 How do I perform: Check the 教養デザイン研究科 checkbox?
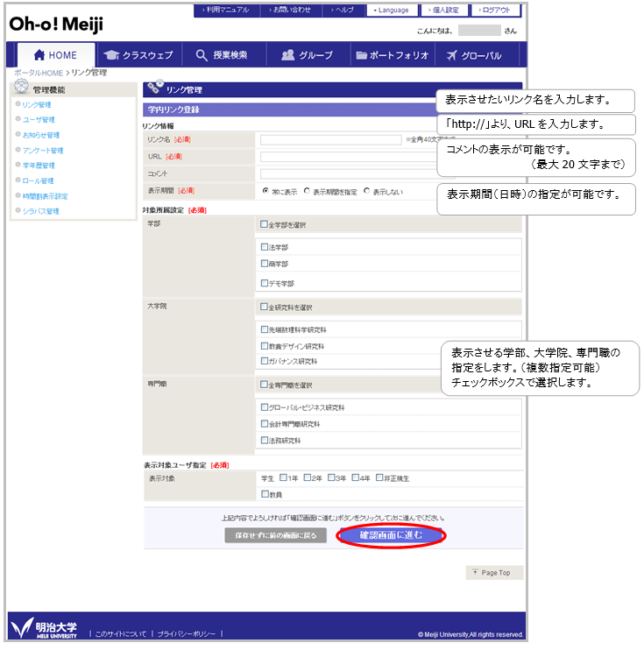264,346
